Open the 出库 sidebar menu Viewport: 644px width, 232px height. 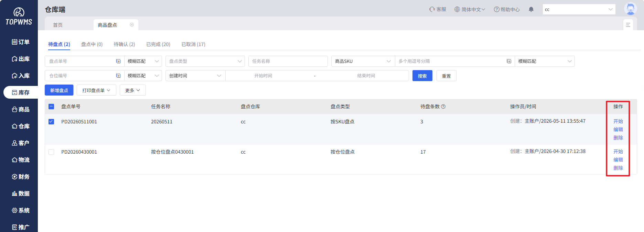[x=21, y=59]
